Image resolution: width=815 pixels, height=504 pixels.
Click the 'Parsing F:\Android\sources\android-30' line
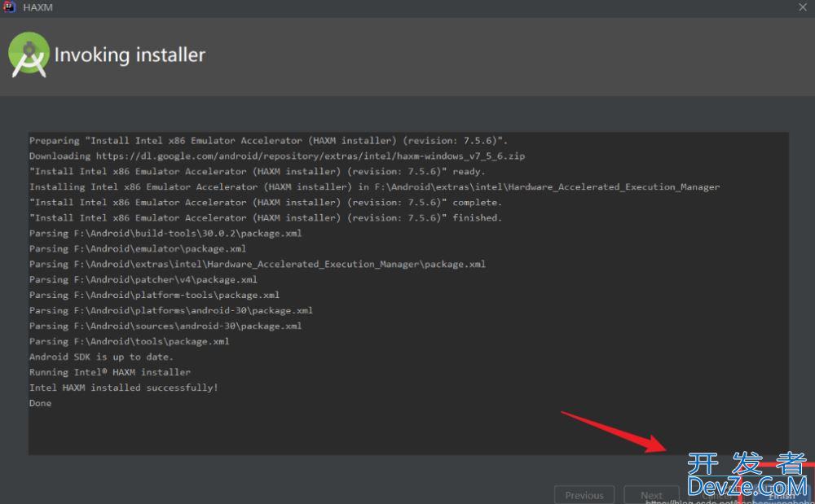click(x=165, y=326)
